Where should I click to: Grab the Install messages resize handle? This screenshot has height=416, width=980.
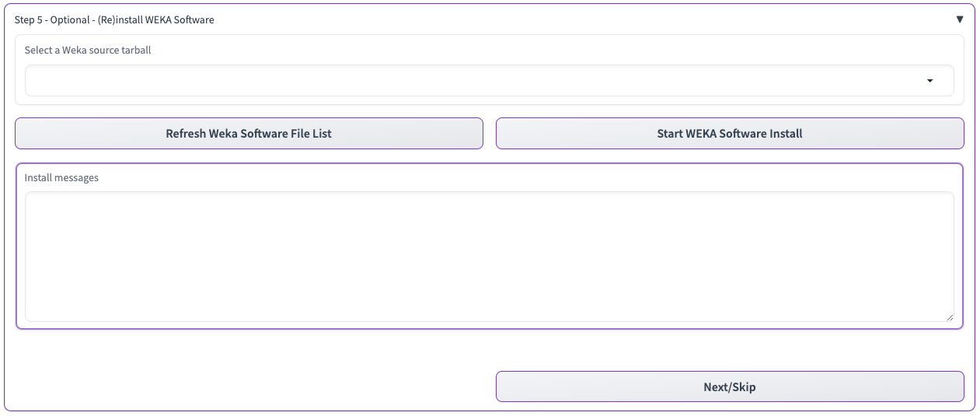(949, 316)
